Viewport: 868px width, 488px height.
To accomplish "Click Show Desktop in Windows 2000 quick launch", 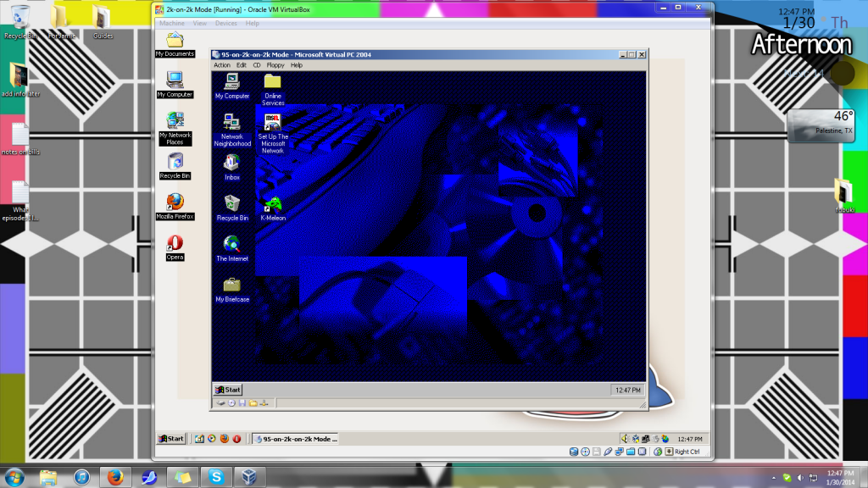I will coord(199,439).
